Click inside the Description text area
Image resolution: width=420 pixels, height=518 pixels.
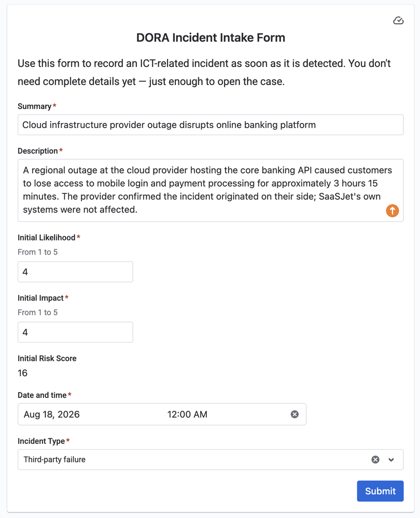(211, 190)
